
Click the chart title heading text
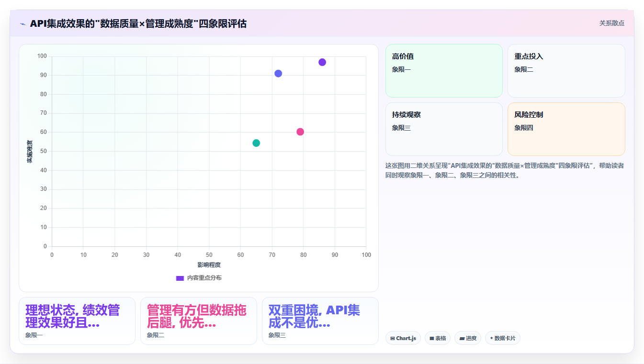click(138, 23)
